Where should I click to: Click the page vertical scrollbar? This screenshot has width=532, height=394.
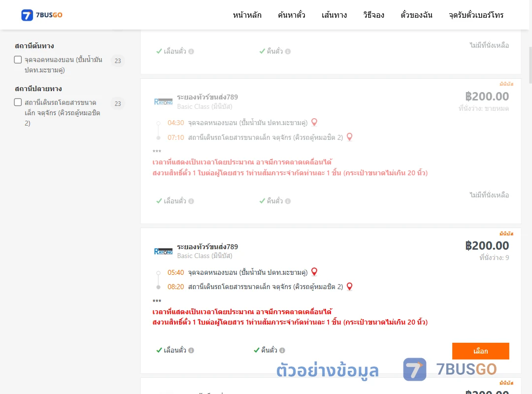[x=530, y=65]
